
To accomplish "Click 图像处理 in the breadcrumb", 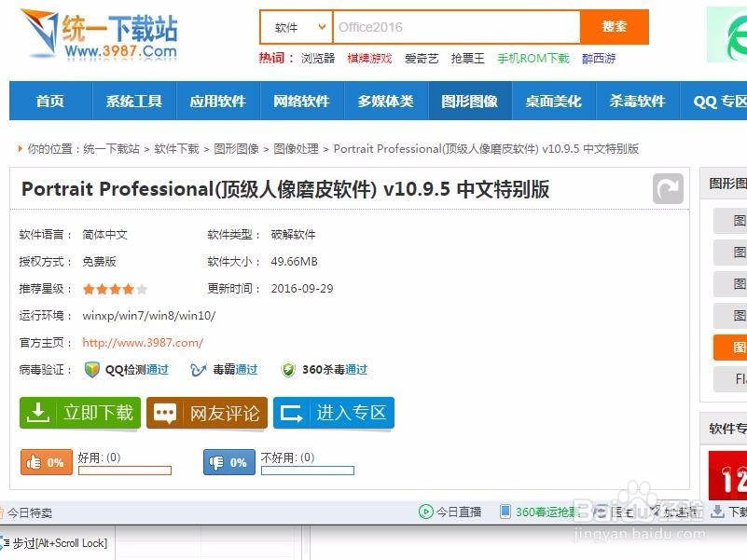I will 296,149.
